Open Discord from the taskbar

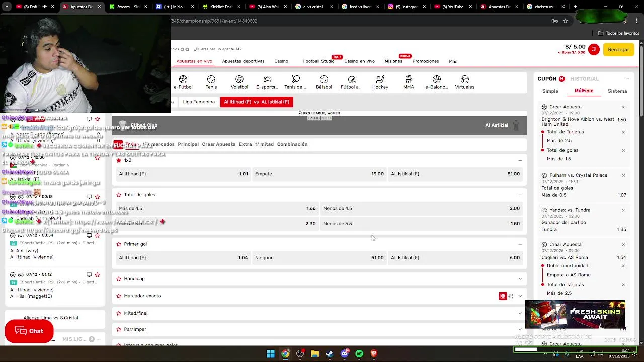pos(345,353)
